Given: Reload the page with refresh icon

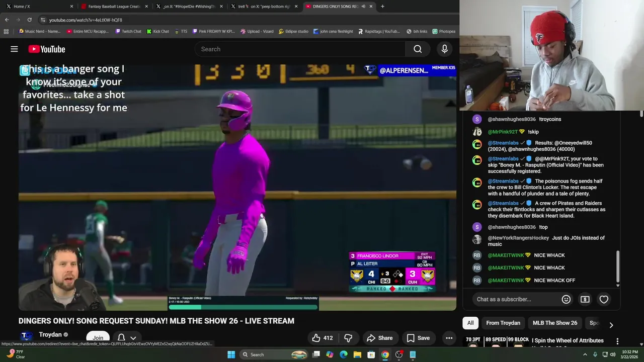Looking at the screenshot, I should click(x=29, y=20).
